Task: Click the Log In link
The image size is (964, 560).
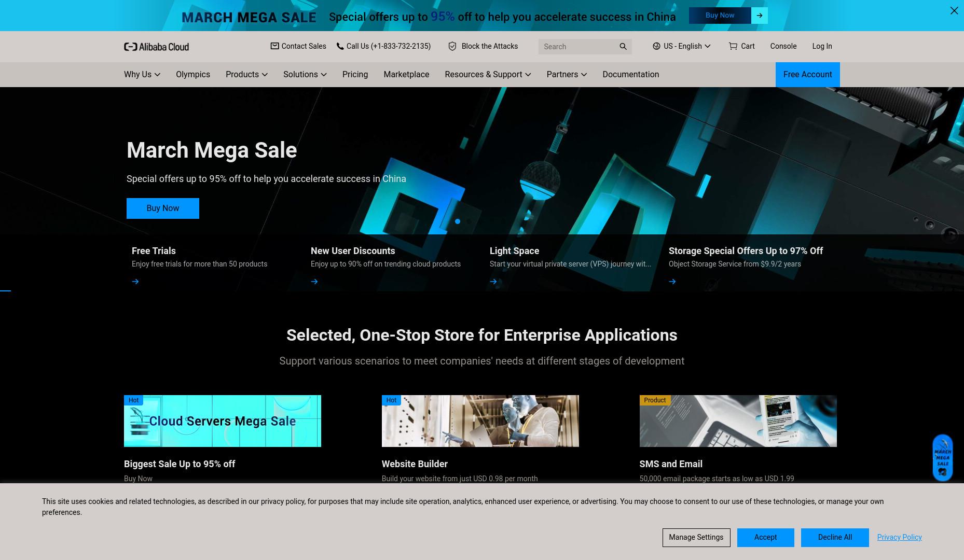Action: pyautogui.click(x=822, y=46)
